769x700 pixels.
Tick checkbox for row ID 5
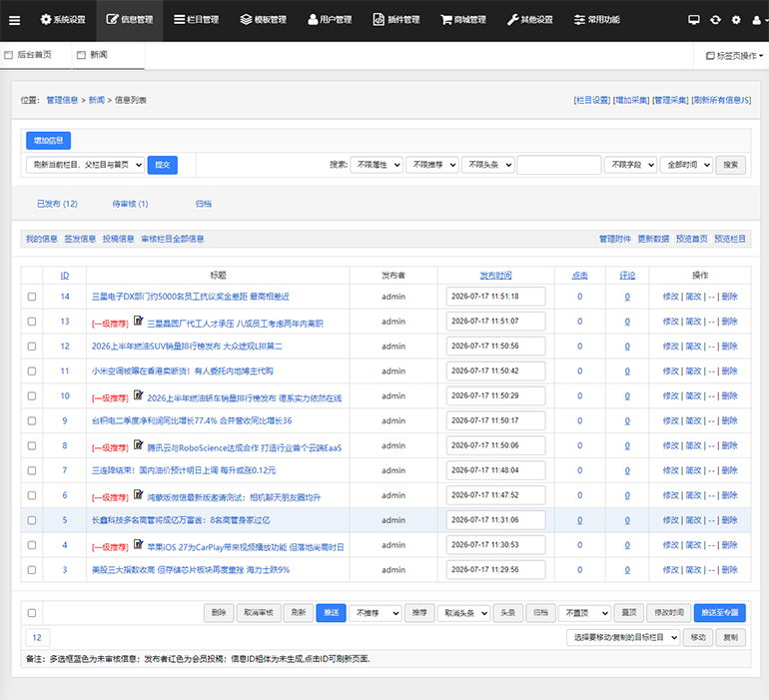click(32, 520)
